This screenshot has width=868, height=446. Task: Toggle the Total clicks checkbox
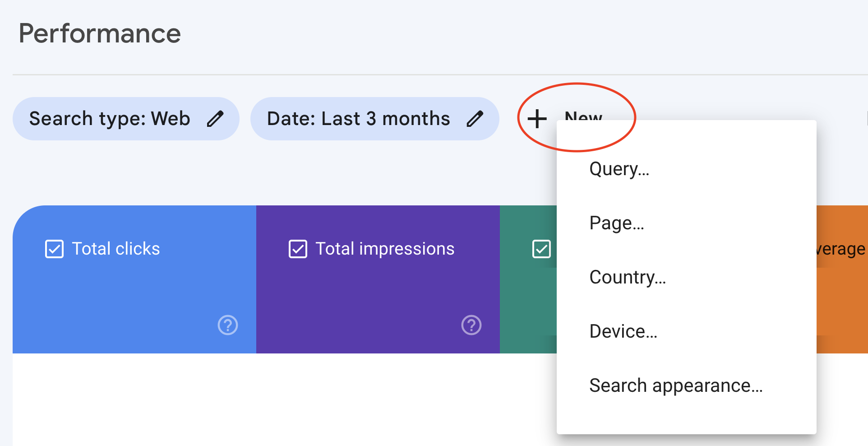pyautogui.click(x=54, y=249)
